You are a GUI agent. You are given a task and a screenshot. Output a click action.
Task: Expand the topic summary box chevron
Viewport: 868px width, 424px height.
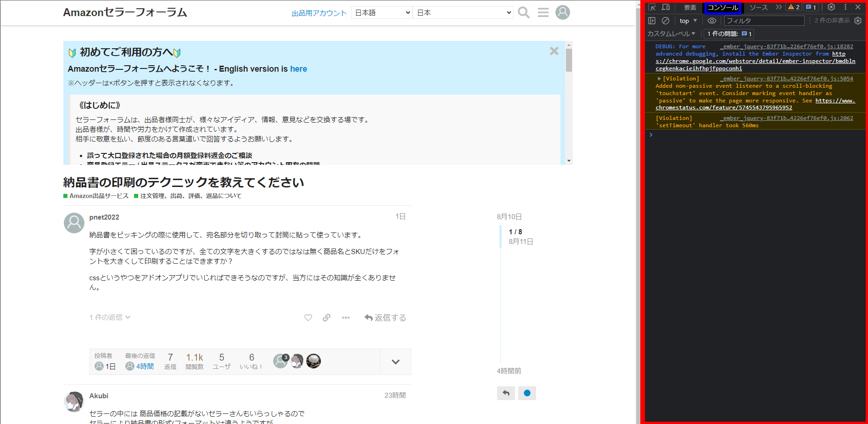pos(395,362)
